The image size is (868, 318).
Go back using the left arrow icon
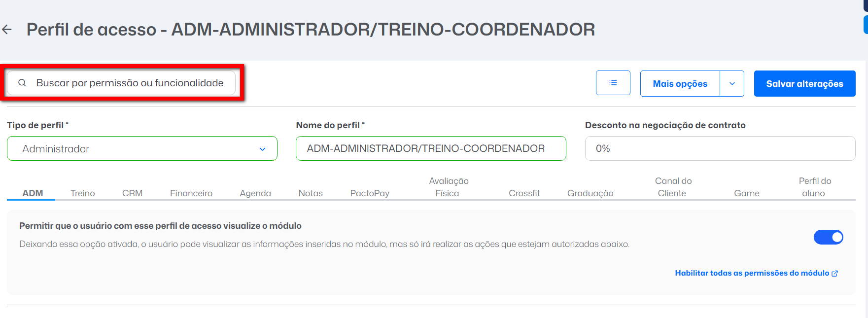[x=7, y=30]
